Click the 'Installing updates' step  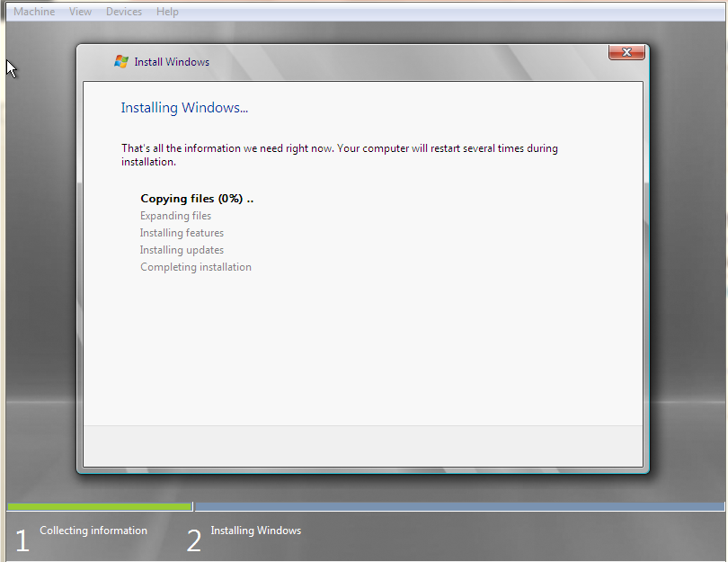182,250
